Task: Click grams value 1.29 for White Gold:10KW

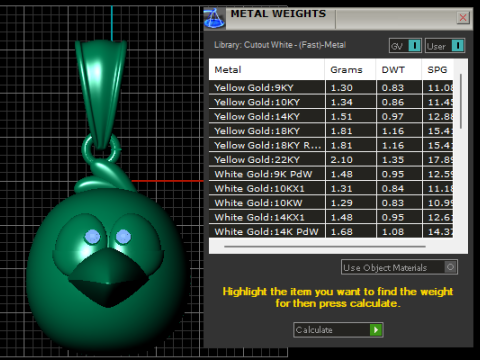Action: pyautogui.click(x=342, y=203)
